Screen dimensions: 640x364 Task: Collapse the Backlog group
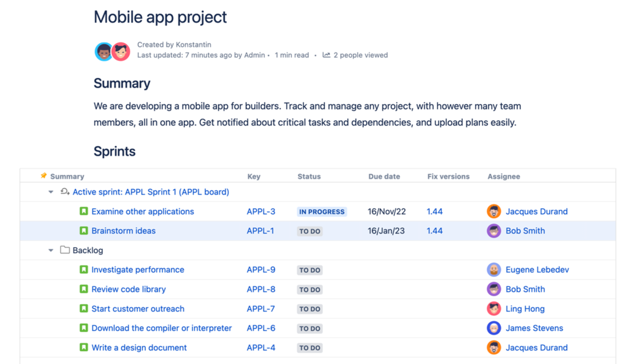(x=51, y=250)
